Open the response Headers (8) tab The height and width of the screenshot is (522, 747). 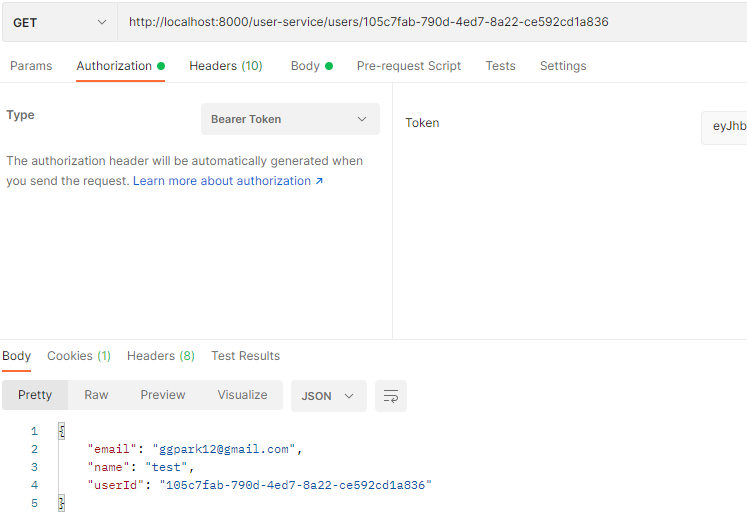(161, 356)
